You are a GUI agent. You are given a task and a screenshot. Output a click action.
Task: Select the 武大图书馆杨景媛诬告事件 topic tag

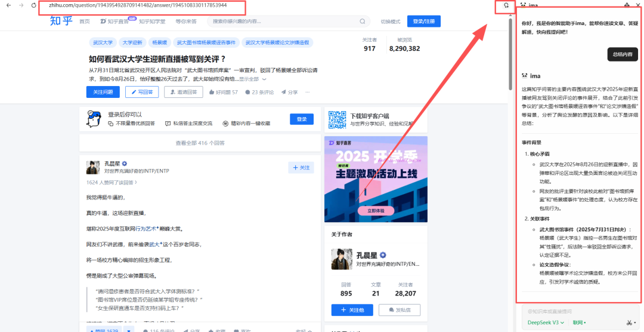click(x=206, y=42)
